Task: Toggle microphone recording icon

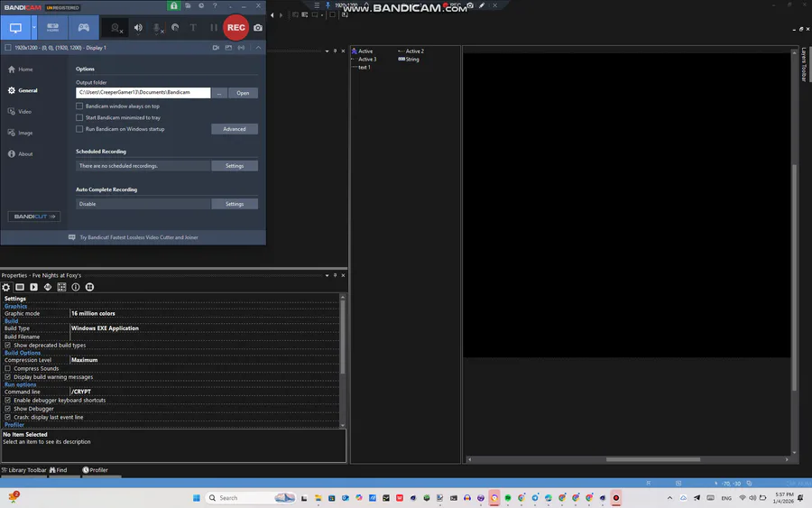Action: (157, 28)
